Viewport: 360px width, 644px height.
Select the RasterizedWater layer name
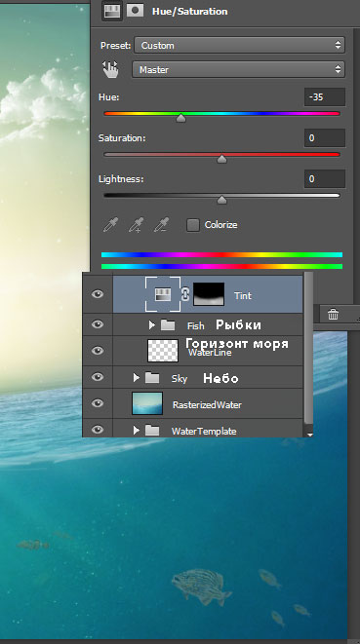207,405
